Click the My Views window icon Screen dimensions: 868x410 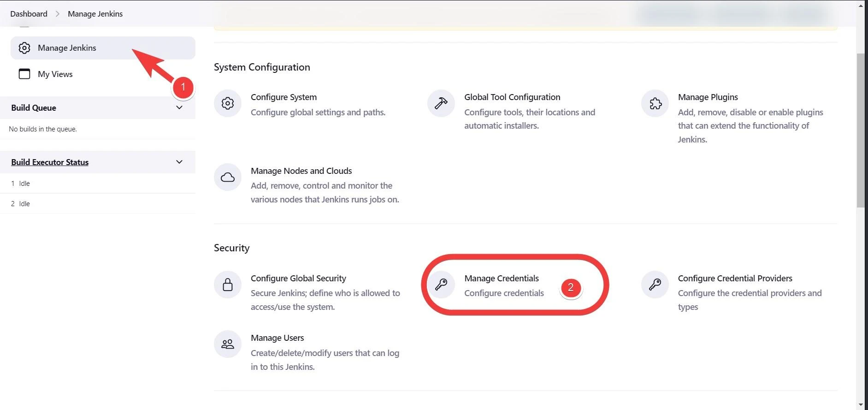pyautogui.click(x=24, y=74)
